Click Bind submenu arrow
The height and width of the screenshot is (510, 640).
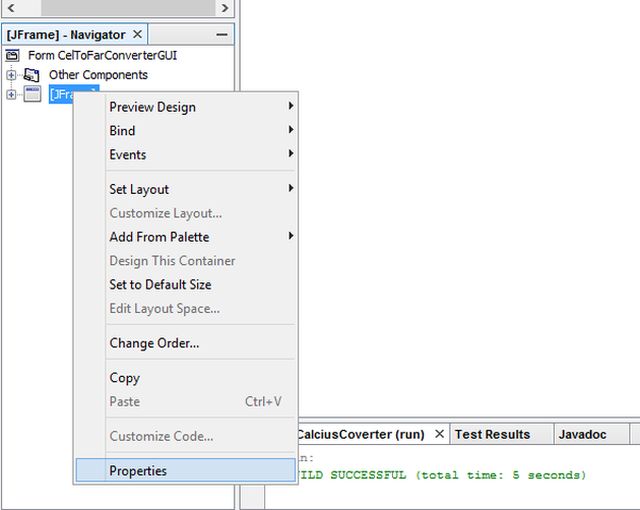coord(291,129)
